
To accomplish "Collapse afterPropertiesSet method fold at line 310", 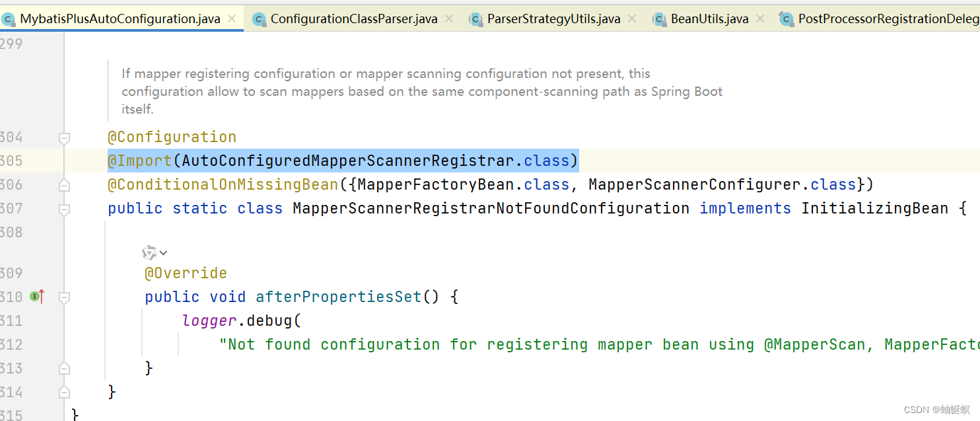I will click(x=64, y=298).
